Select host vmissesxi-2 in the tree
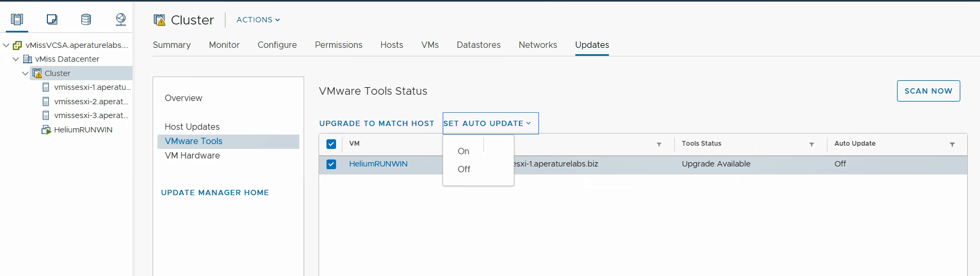The height and width of the screenshot is (276, 980). 91,102
